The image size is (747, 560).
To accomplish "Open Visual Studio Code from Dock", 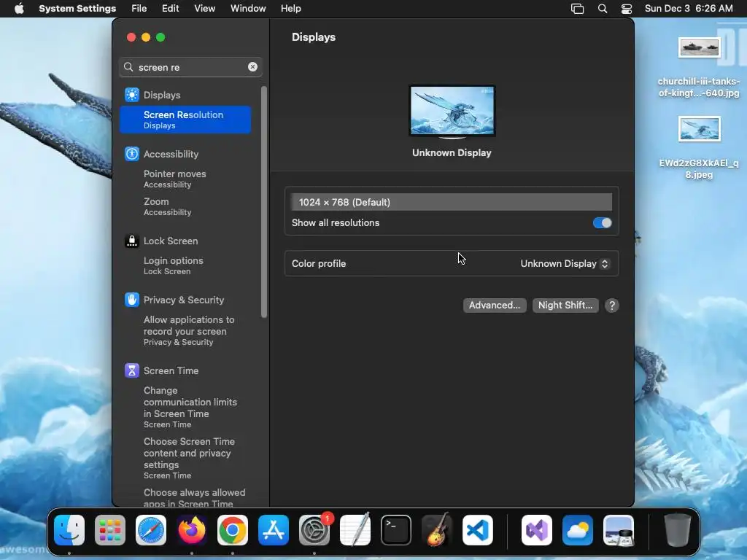I will pyautogui.click(x=477, y=530).
